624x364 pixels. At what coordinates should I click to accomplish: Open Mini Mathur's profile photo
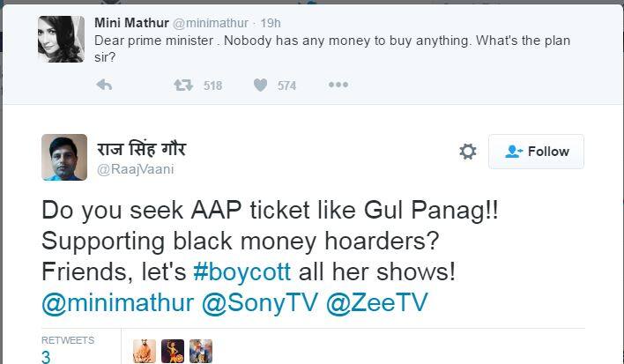pos(60,39)
